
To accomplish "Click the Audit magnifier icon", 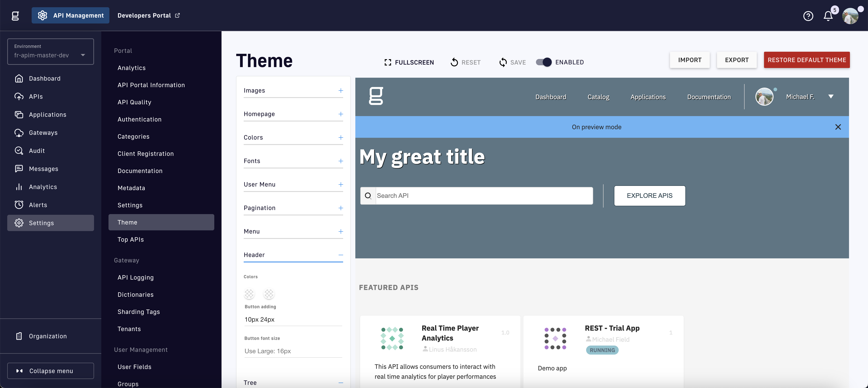I will (19, 151).
